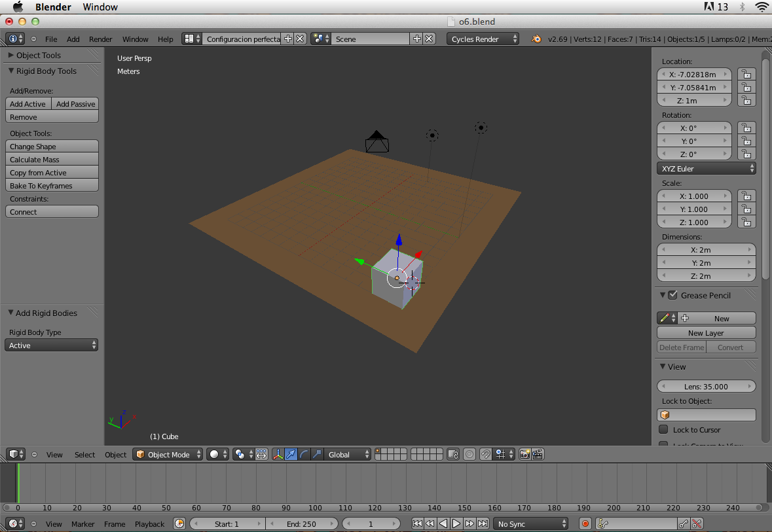Expand the Object Tools panel
Screen dimensions: 772x532
click(11, 55)
